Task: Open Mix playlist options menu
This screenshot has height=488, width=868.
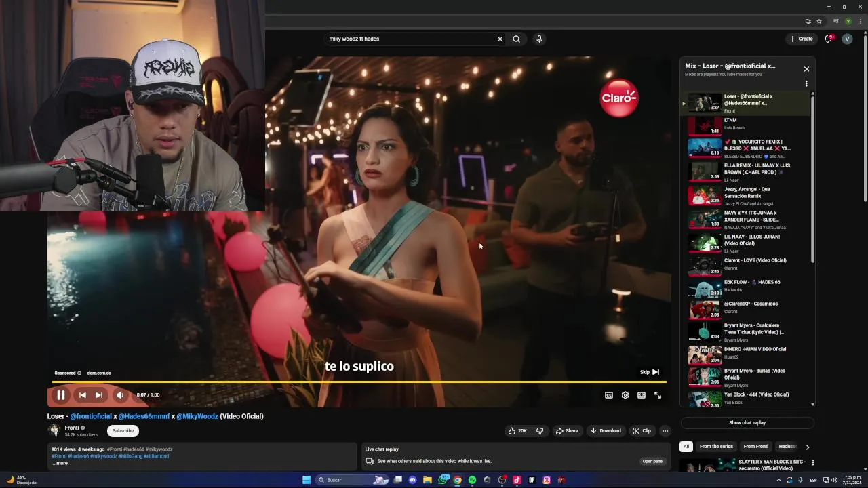Action: [806, 84]
